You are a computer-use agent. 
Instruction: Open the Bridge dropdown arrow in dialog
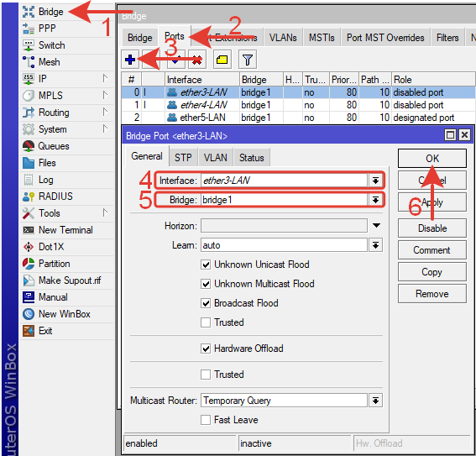(375, 200)
